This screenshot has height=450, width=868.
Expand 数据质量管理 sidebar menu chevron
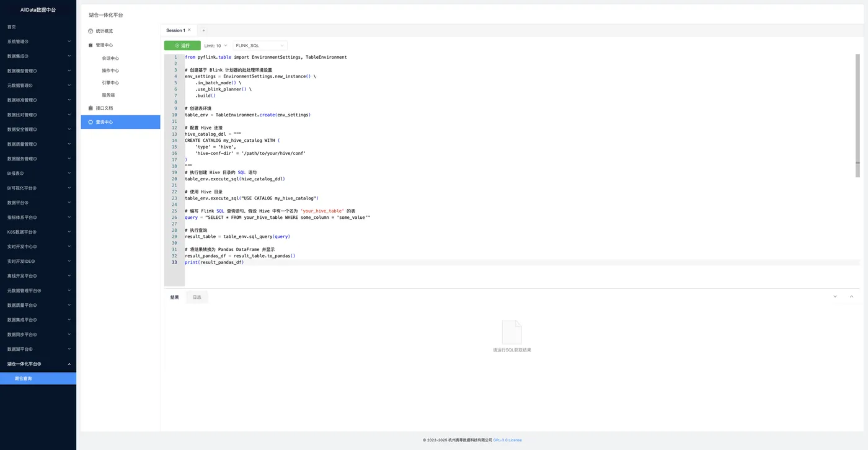click(69, 144)
